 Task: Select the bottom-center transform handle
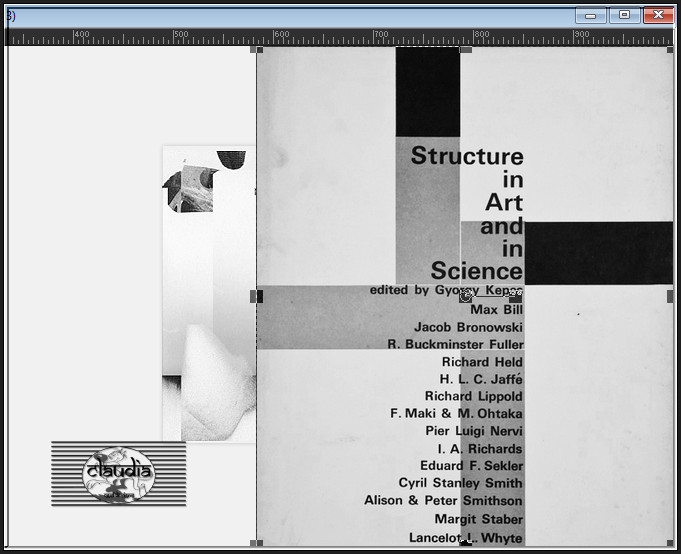(466, 543)
